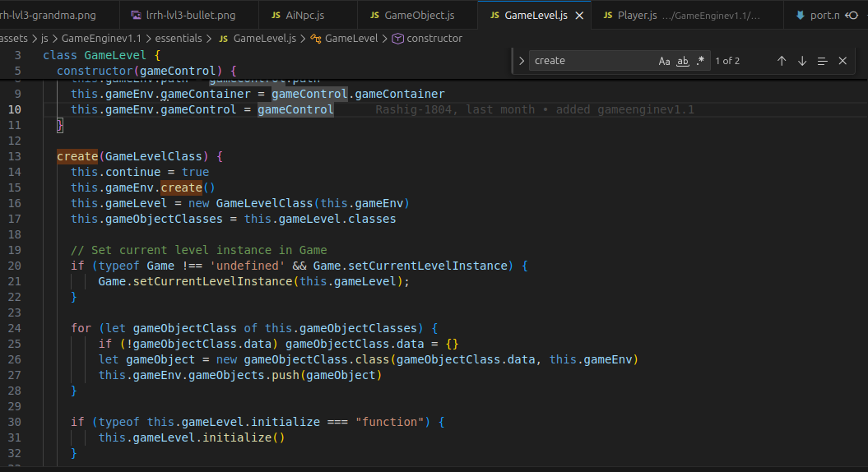The image size is (868, 472).
Task: Toggle Match Case in find widget
Action: tap(664, 61)
